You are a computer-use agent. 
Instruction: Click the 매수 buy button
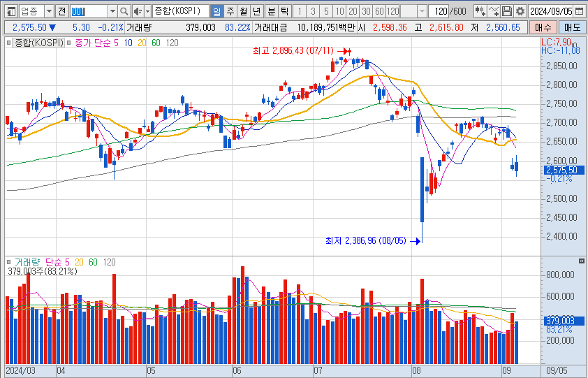[x=543, y=27]
